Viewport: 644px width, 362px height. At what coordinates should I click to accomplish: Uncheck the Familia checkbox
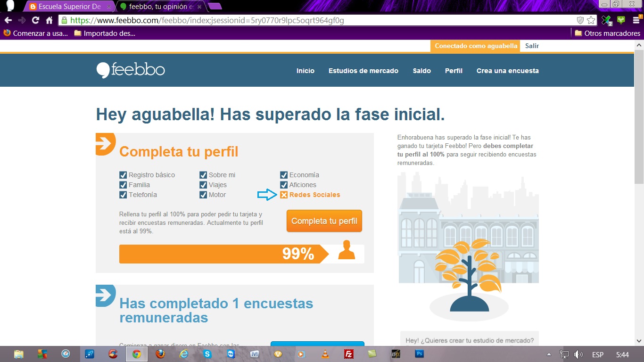[123, 185]
